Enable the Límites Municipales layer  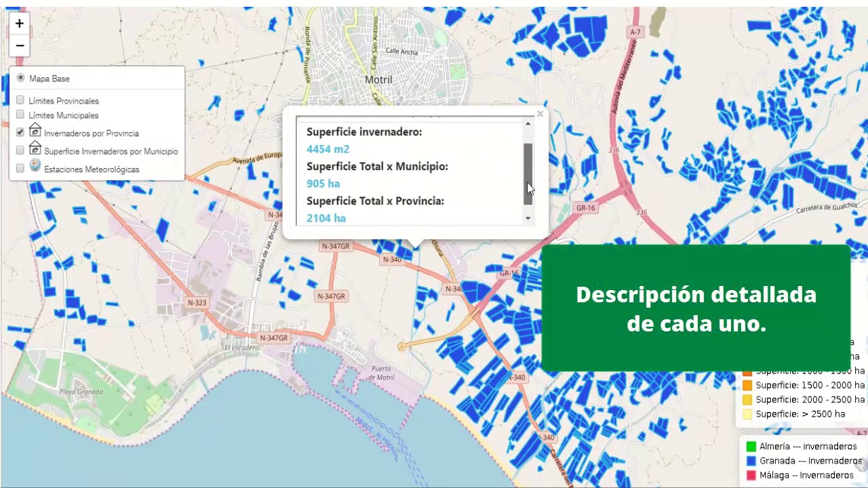[20, 115]
